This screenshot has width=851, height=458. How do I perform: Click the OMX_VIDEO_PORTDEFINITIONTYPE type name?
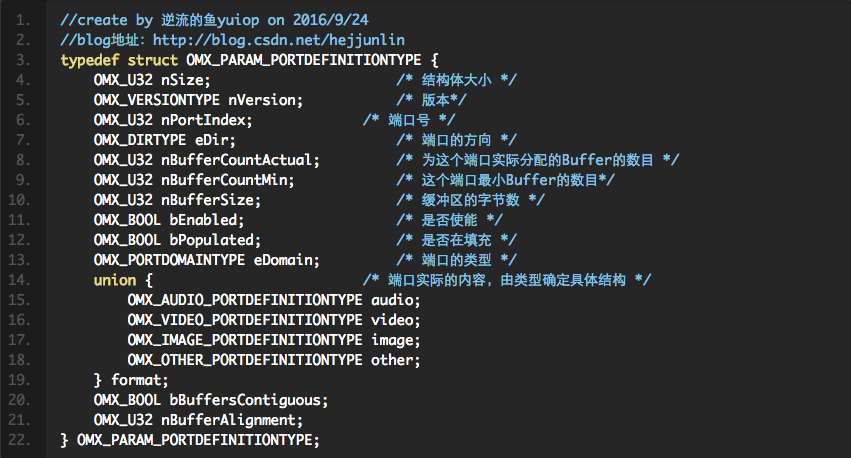pos(244,320)
